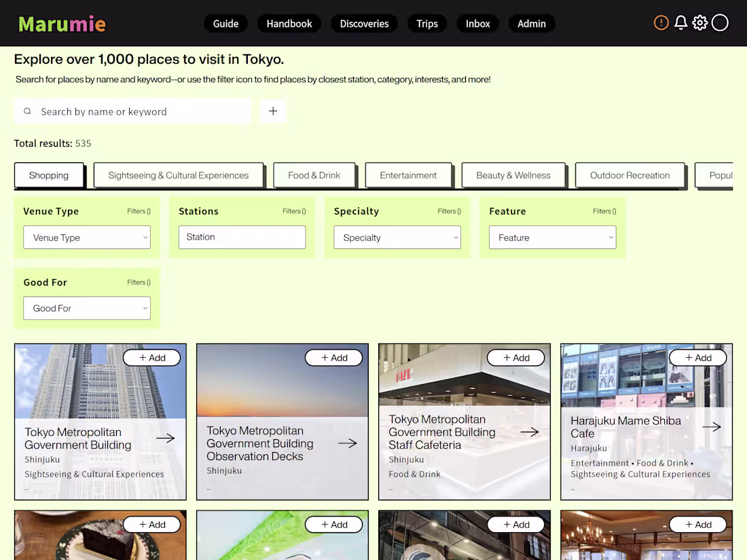
Task: Open Staff Cafeteria card arrow
Action: [x=529, y=432]
